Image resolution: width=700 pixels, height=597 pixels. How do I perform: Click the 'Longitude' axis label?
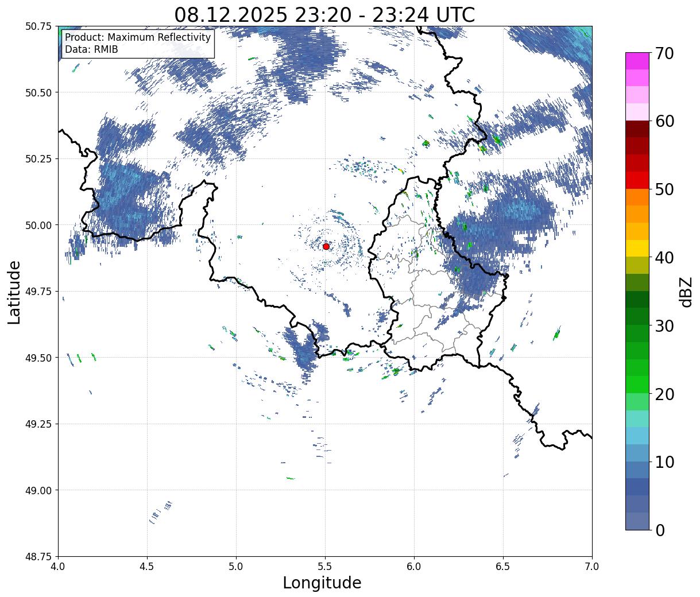(322, 583)
